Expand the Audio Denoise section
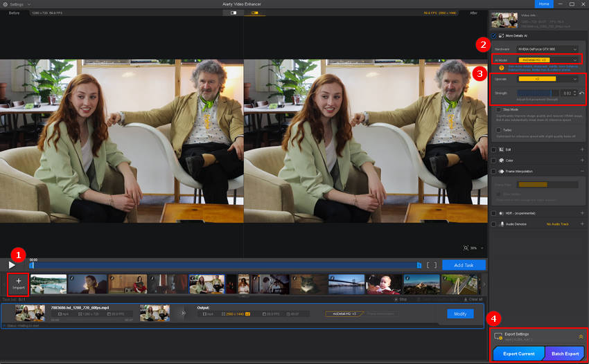 coord(582,224)
